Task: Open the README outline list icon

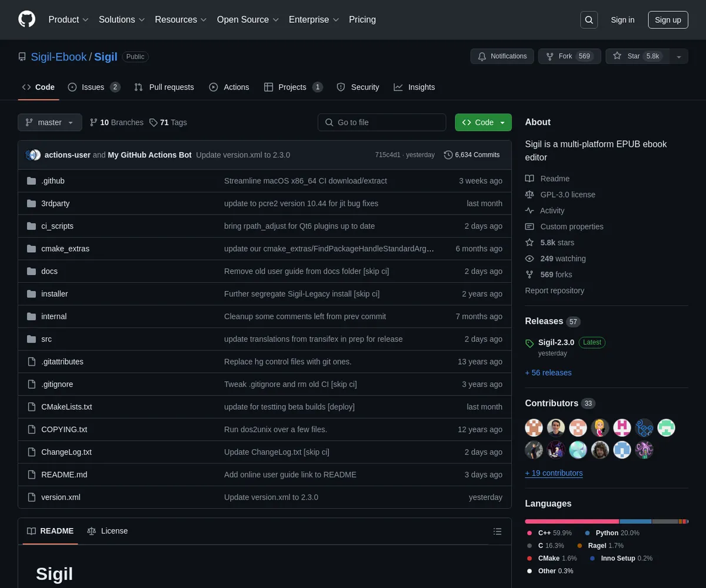Action: pyautogui.click(x=498, y=532)
